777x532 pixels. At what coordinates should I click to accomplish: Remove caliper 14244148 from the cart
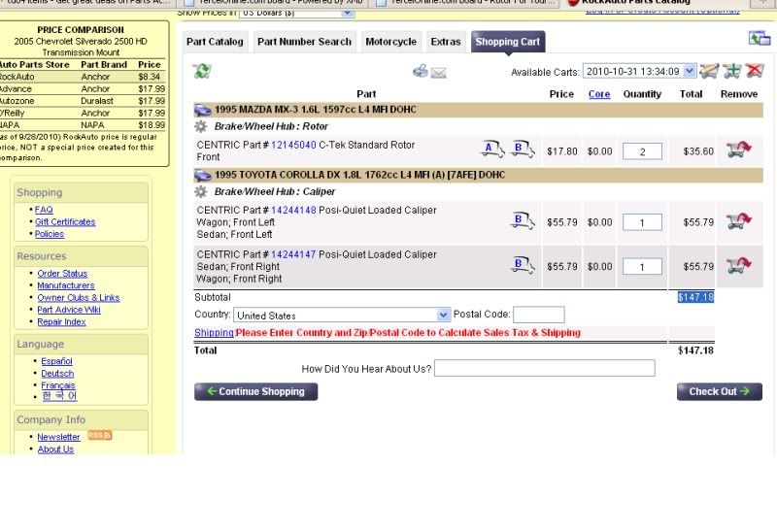739,221
